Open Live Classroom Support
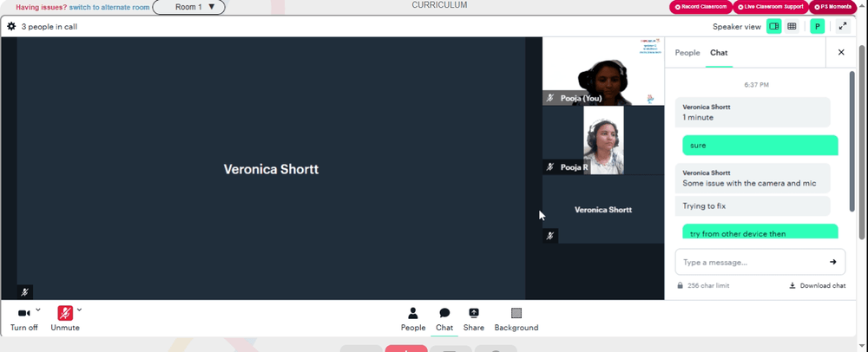The height and width of the screenshot is (352, 868). point(771,7)
